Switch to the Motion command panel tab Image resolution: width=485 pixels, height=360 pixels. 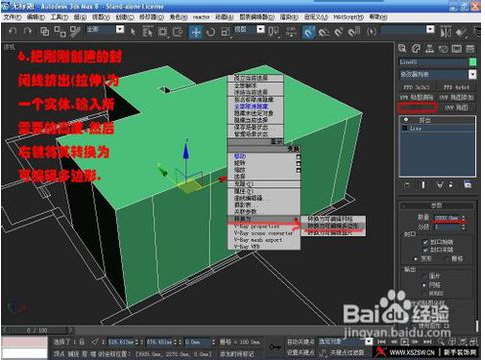click(443, 49)
